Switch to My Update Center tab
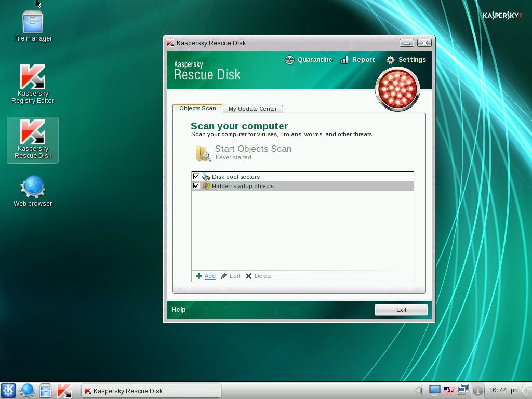 pos(252,109)
